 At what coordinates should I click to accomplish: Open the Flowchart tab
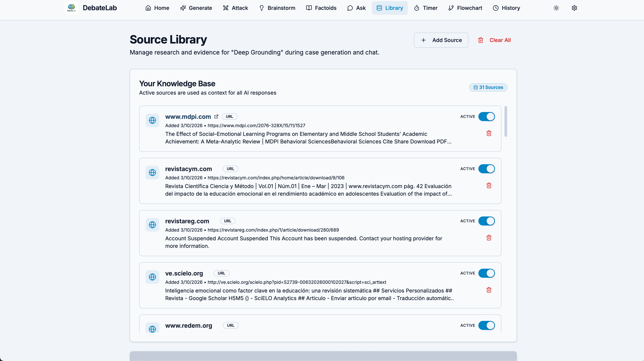[465, 8]
